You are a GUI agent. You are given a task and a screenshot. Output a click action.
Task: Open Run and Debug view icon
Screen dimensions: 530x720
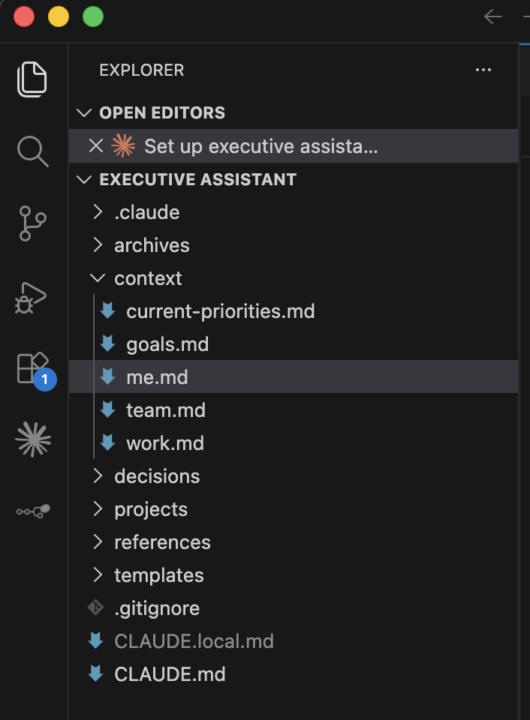pyautogui.click(x=31, y=298)
